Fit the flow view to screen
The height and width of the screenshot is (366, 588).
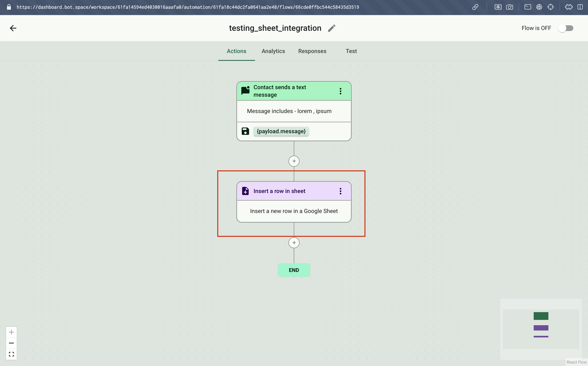[11, 354]
